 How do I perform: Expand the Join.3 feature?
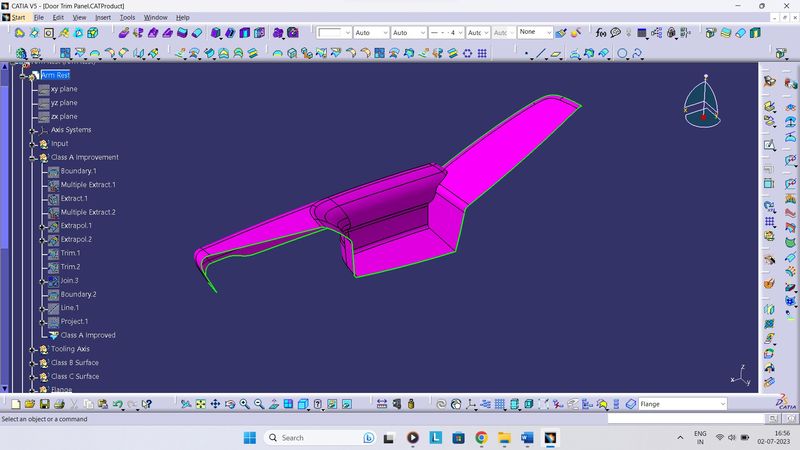pos(42,282)
